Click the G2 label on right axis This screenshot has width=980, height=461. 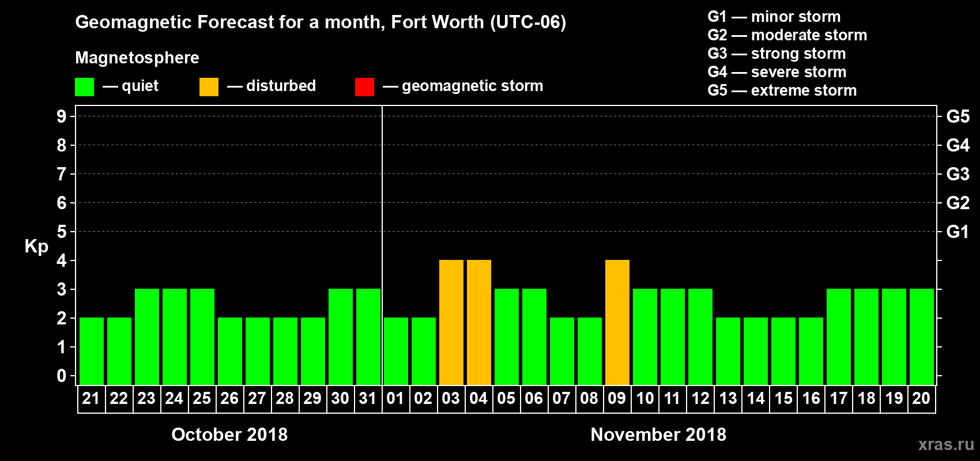click(958, 203)
